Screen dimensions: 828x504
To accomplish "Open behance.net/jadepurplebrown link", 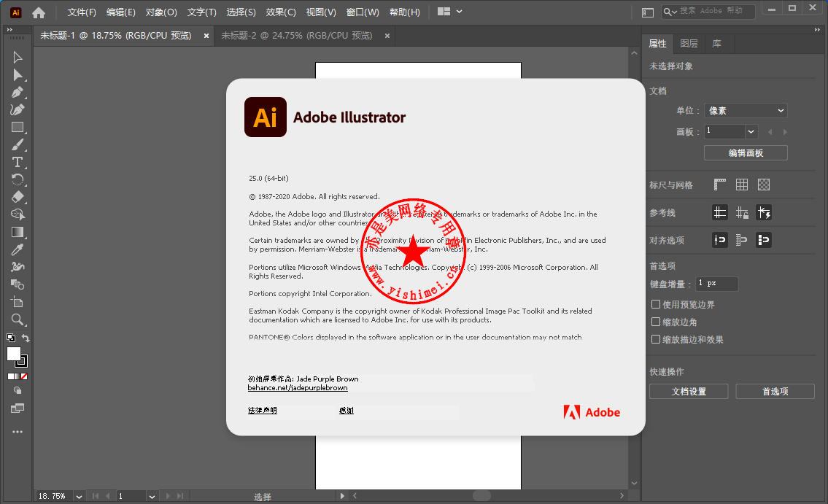I will [298, 388].
